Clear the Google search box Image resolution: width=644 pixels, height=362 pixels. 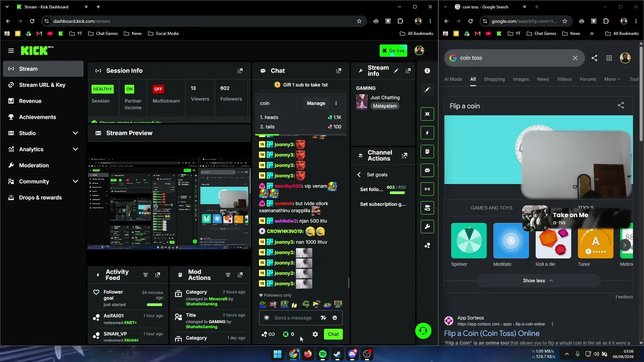tap(575, 58)
